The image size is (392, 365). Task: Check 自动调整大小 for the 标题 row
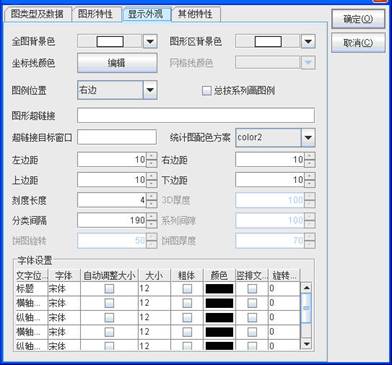[x=109, y=289]
